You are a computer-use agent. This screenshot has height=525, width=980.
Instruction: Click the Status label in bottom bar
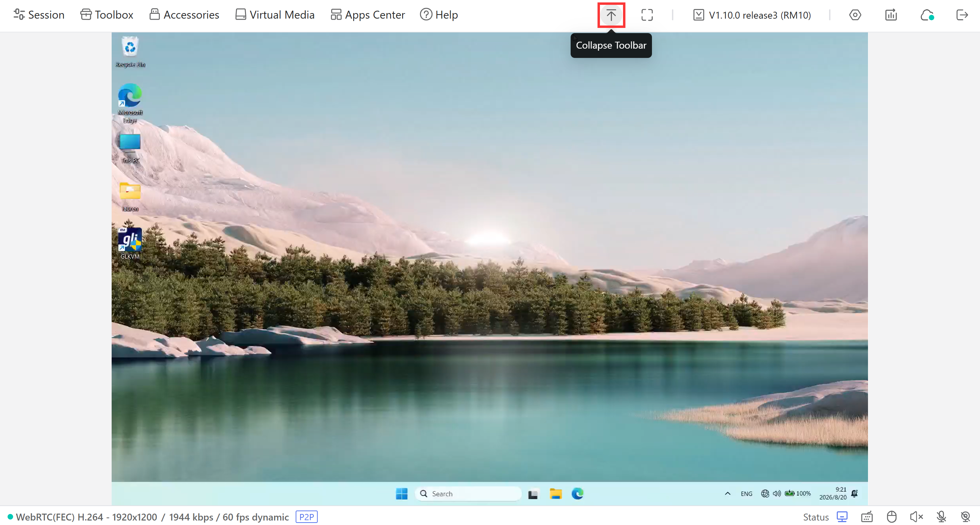pos(815,517)
